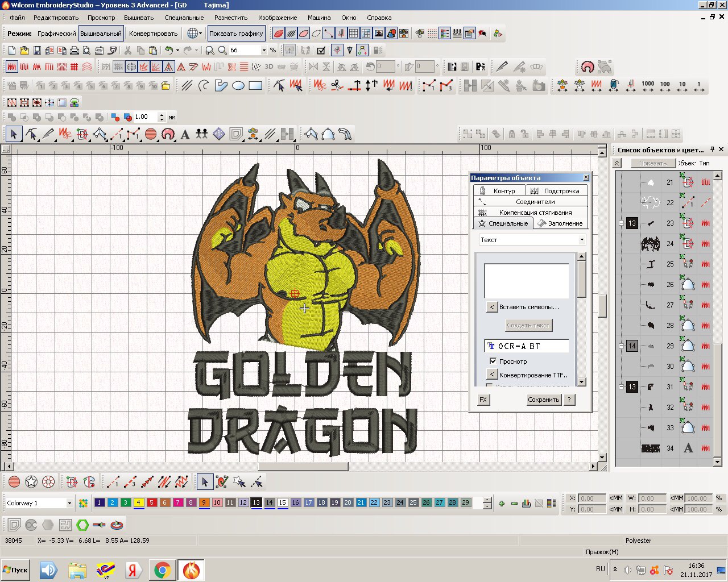The image size is (728, 582).
Task: Pick yellow color swatch 4
Action: [138, 502]
